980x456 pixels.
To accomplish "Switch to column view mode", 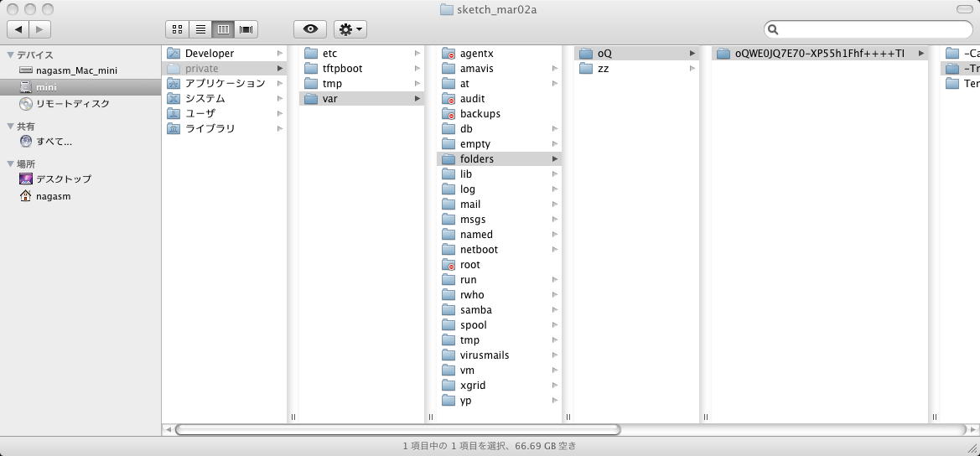I will click(x=223, y=28).
